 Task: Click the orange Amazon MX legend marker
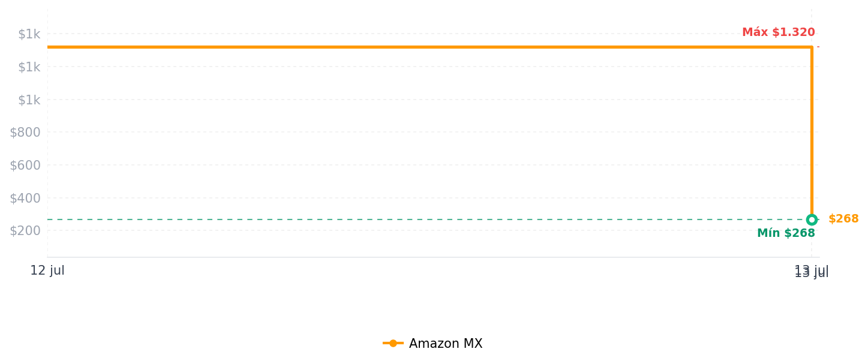pos(393,344)
